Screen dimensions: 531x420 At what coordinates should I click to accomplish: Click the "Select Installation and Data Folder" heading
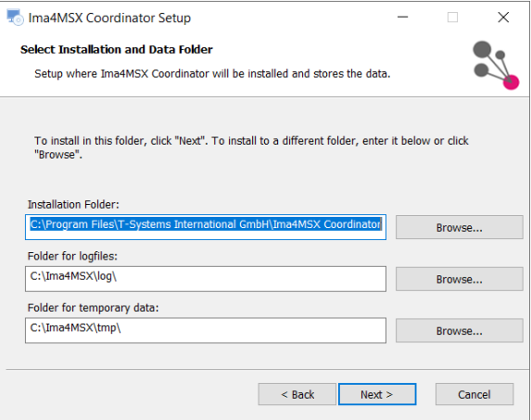117,49
